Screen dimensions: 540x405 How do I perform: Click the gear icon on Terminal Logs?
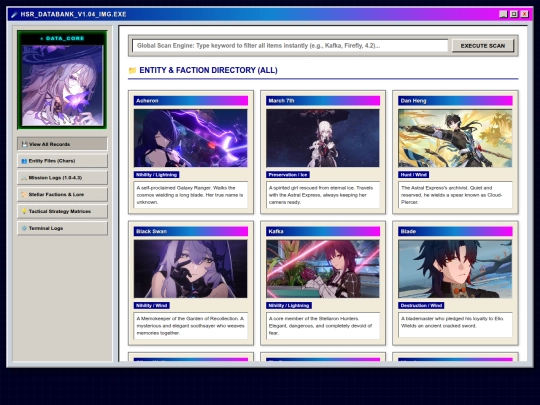24,228
